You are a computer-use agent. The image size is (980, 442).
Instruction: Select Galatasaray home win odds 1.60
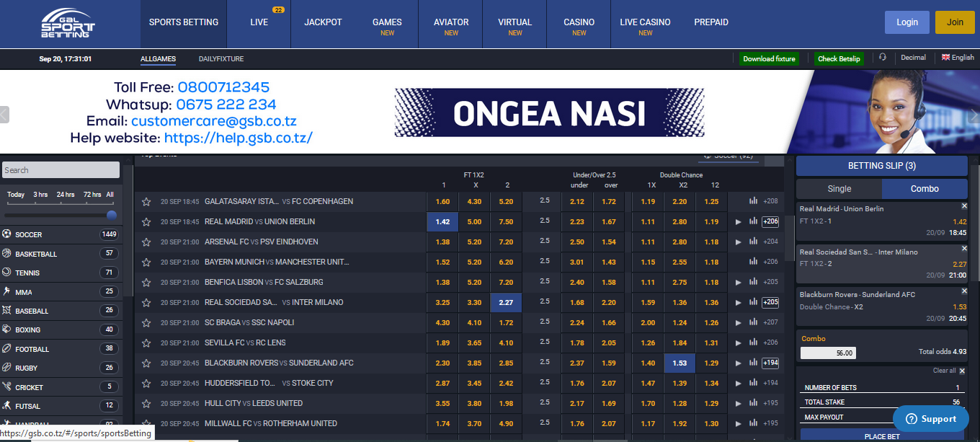[x=442, y=202]
